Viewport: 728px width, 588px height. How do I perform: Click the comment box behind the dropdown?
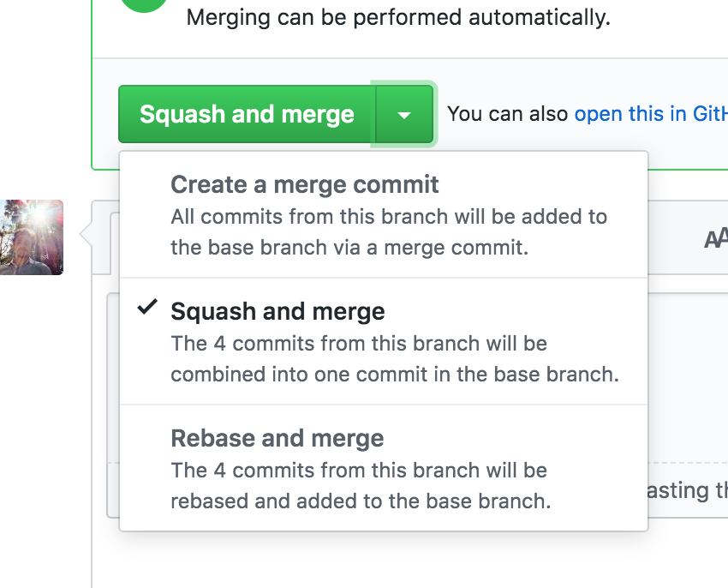pyautogui.click(x=685, y=386)
